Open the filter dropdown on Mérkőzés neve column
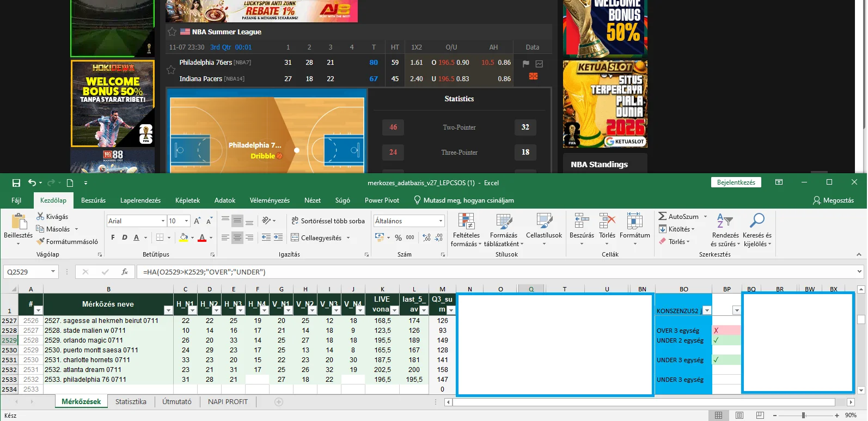Viewport: 868px width, 421px height. click(x=168, y=310)
